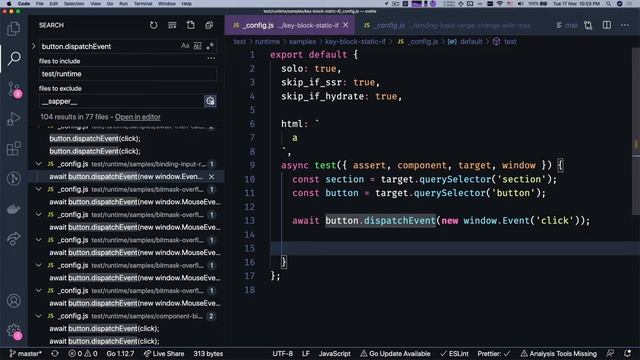Clear the search results

172,25
